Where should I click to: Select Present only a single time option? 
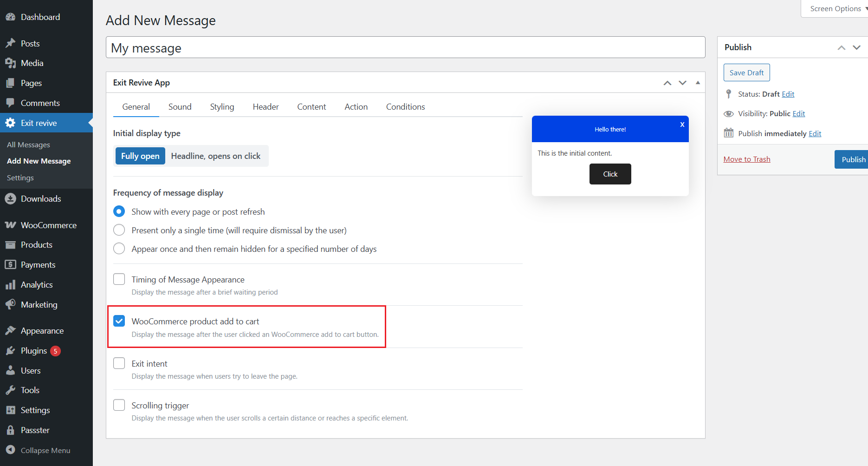coord(119,230)
